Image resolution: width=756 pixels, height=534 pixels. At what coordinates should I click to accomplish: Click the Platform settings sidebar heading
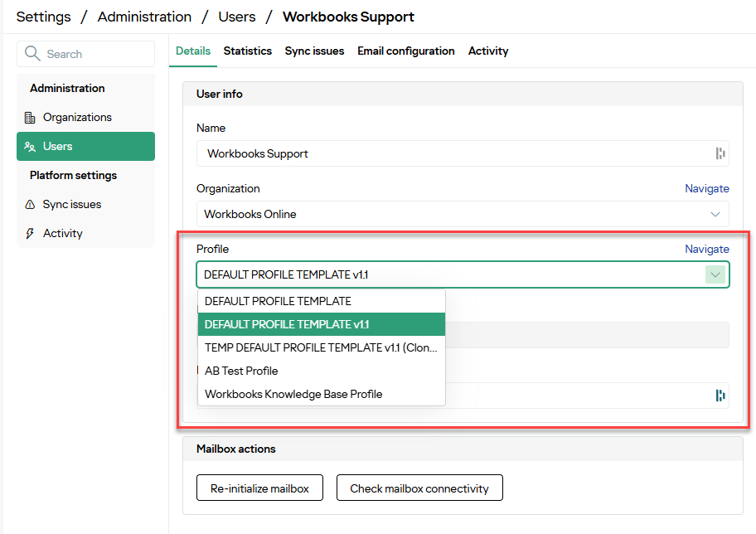click(x=73, y=176)
